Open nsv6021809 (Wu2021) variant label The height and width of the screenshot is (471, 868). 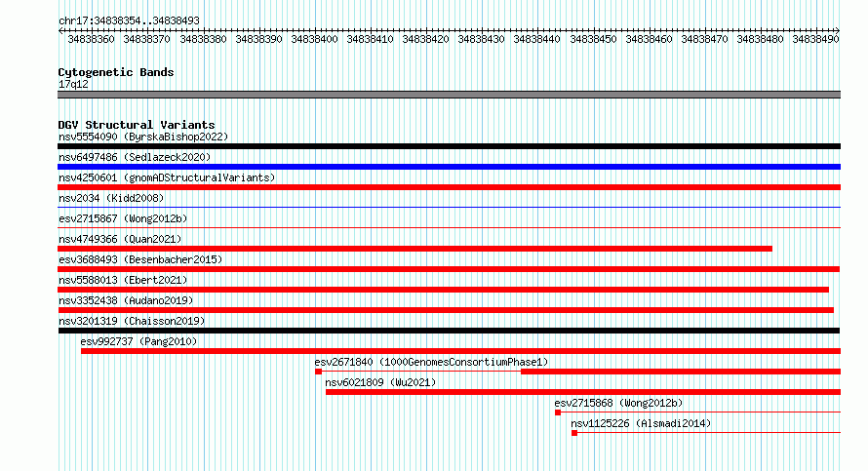380,382
